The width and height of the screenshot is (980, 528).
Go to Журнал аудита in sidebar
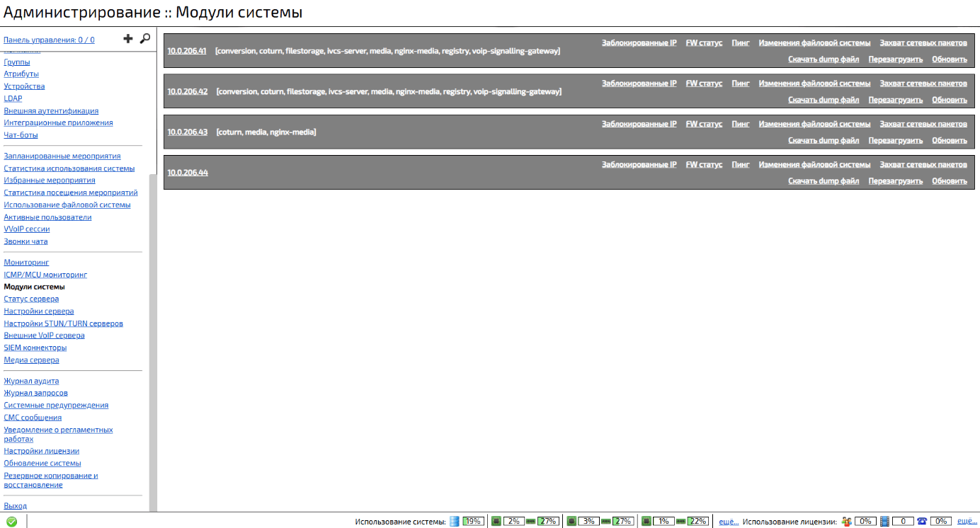point(31,381)
